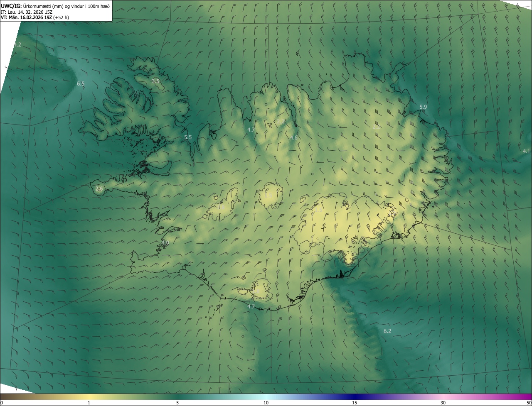The width and height of the screenshot is (532, 406).
Task: Click the 2.6 value label on the peninsula
Action: pos(99,188)
